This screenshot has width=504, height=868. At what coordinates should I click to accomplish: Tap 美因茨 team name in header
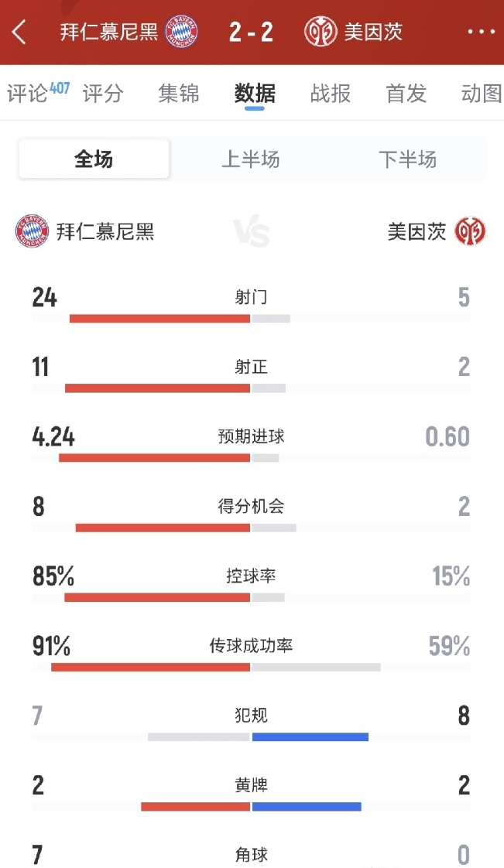pyautogui.click(x=373, y=32)
